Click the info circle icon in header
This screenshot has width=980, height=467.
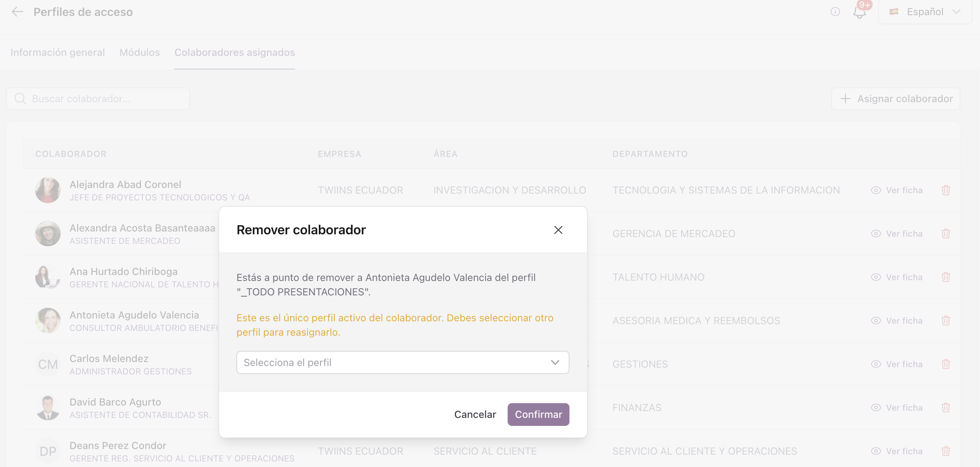click(835, 12)
